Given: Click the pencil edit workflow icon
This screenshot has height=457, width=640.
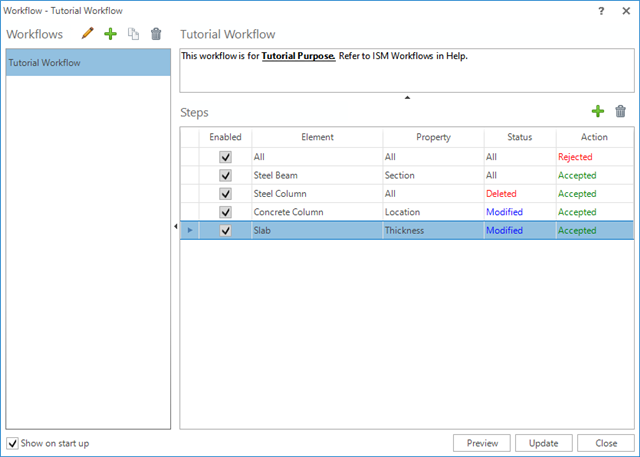Looking at the screenshot, I should [x=87, y=33].
